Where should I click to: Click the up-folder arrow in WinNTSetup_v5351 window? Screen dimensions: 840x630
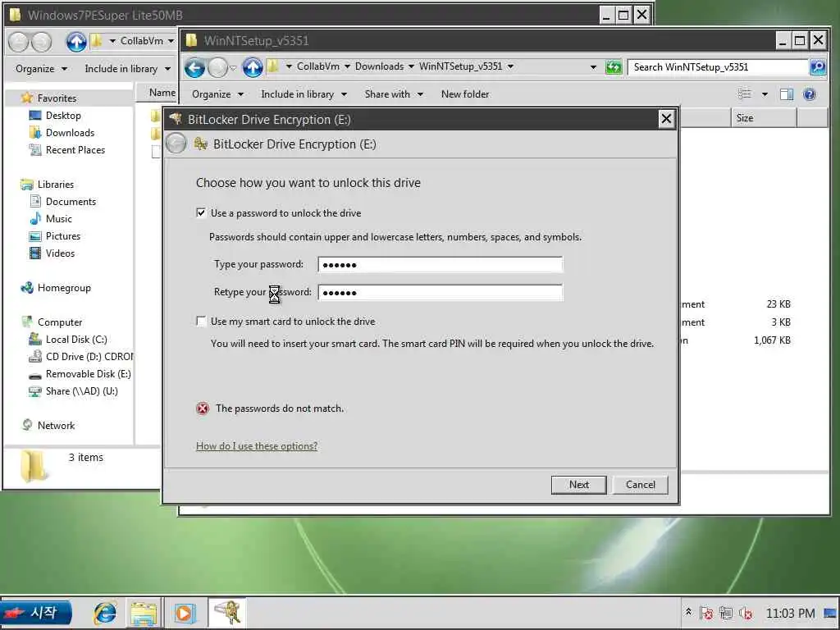tap(253, 67)
